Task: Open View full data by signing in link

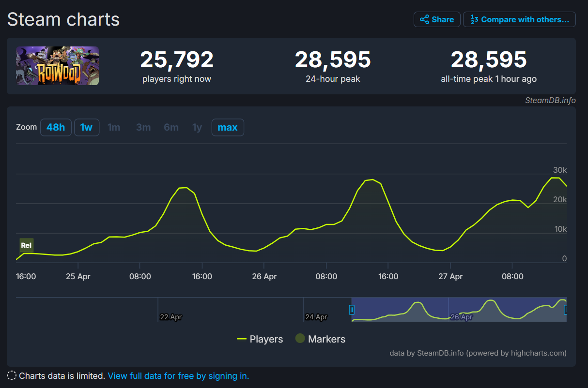Action: (x=178, y=376)
